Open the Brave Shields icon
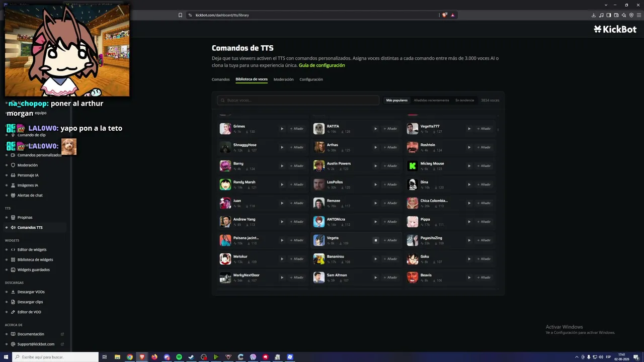Viewport: 644px width, 362px height. [444, 15]
